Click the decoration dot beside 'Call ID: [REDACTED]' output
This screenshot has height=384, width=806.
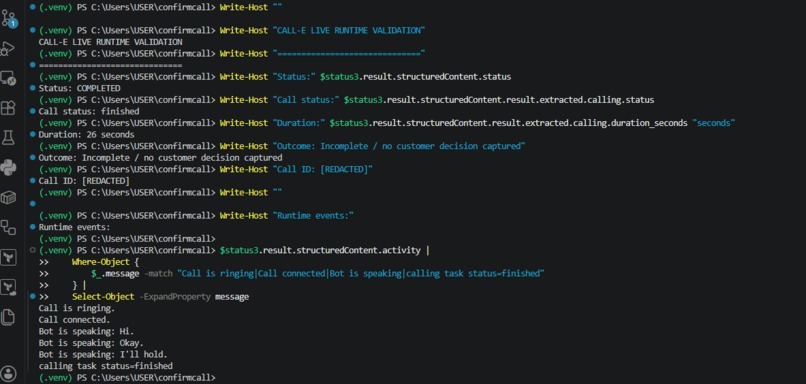[x=33, y=180]
